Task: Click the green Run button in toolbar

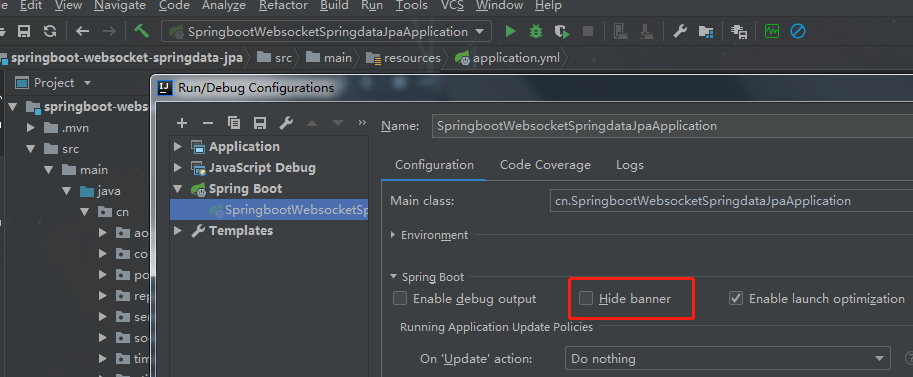Action: tap(511, 31)
